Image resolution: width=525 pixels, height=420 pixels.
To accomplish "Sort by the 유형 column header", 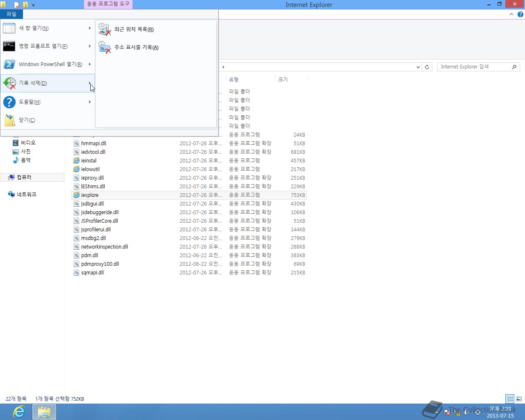I will (250, 80).
